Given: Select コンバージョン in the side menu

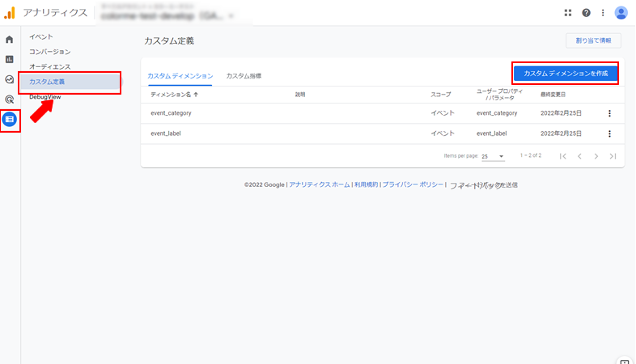Looking at the screenshot, I should tap(50, 52).
